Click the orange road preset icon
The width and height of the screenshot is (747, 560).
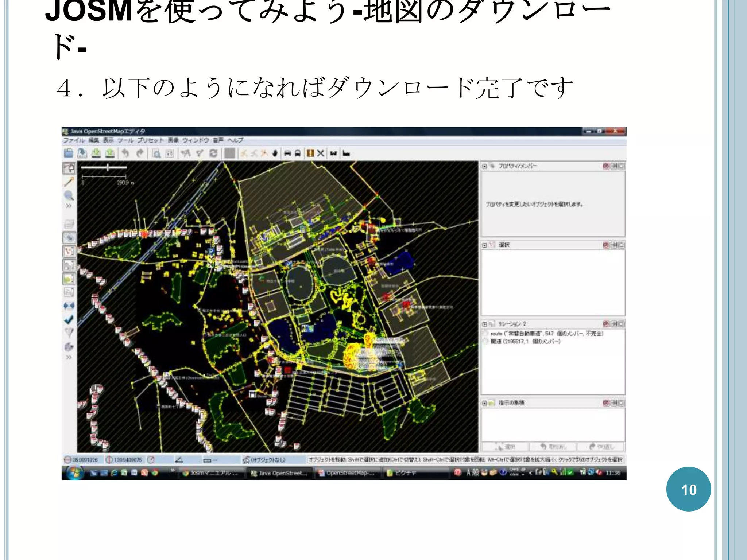click(x=310, y=153)
